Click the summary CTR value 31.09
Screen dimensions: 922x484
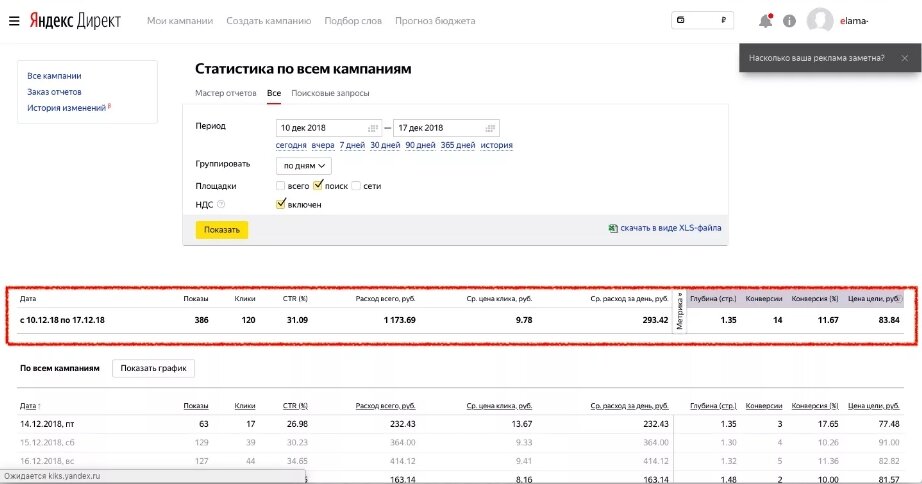tap(297, 321)
